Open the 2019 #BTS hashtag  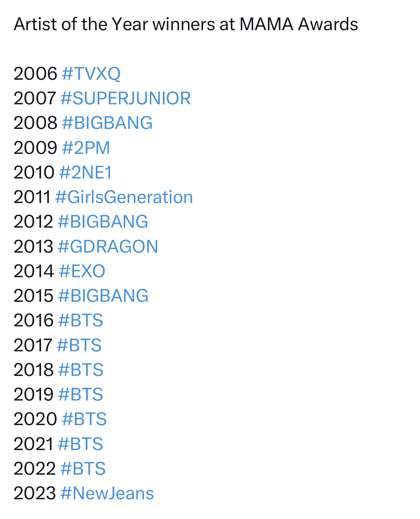click(x=80, y=395)
